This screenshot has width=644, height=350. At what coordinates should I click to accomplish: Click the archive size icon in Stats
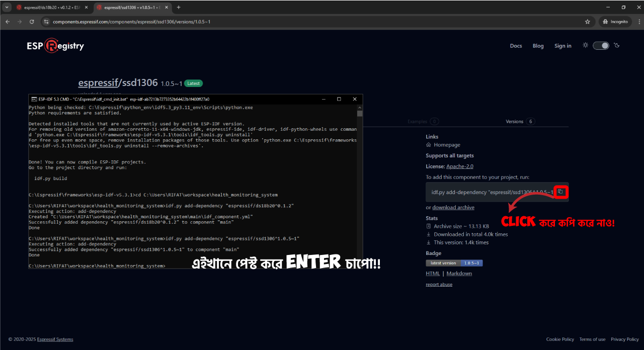pyautogui.click(x=429, y=226)
